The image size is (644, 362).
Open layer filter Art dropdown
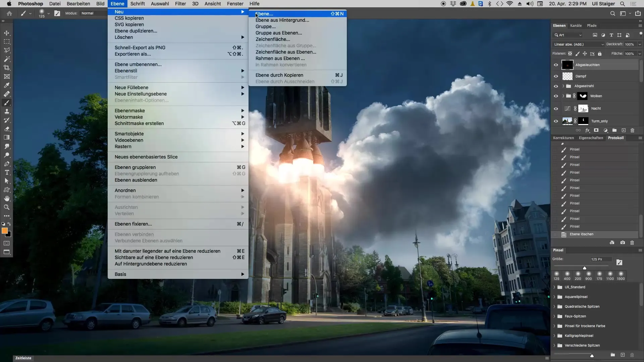point(568,35)
